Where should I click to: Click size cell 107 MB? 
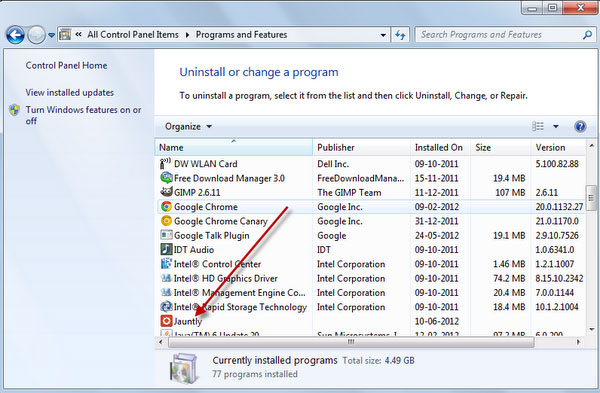click(510, 192)
